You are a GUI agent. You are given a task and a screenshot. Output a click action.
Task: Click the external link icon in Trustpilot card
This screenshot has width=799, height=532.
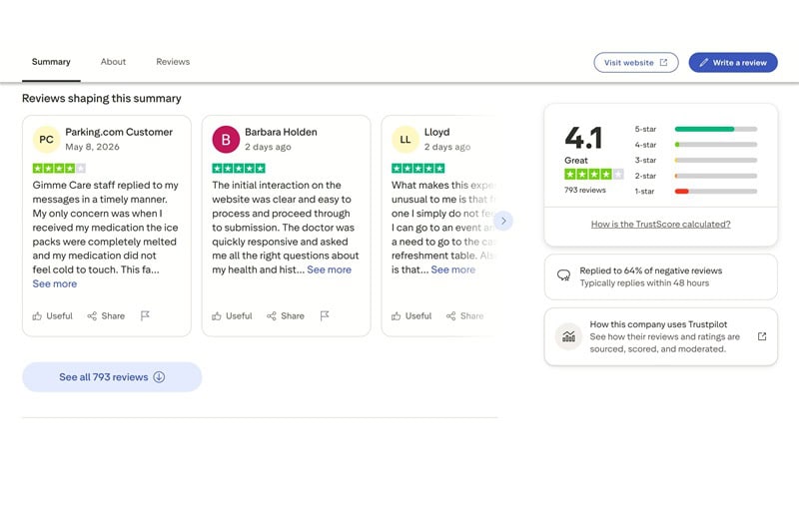click(x=762, y=336)
